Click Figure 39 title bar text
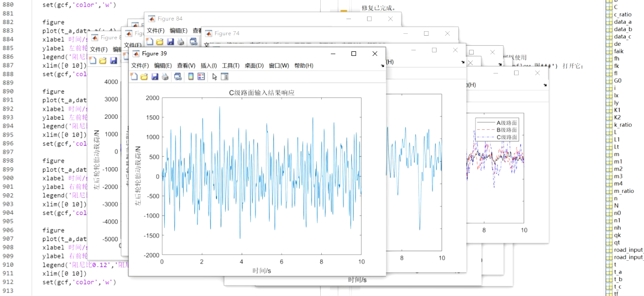 [x=154, y=53]
